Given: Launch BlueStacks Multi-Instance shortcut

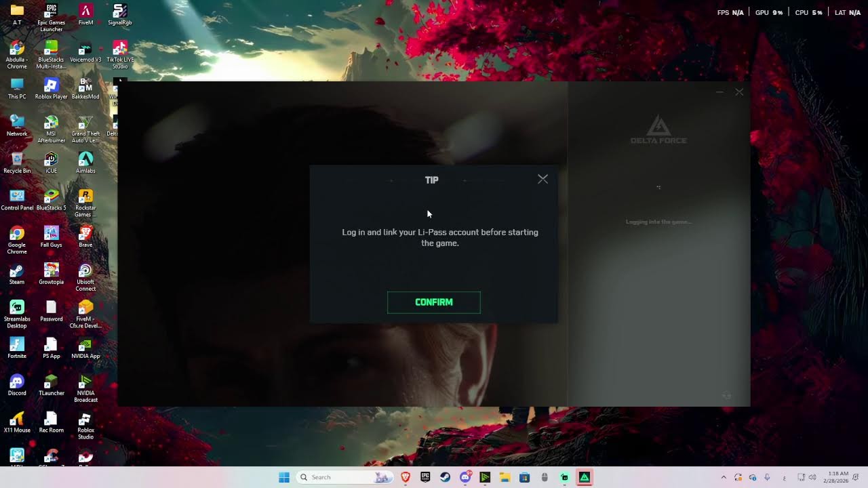Looking at the screenshot, I should tap(51, 55).
